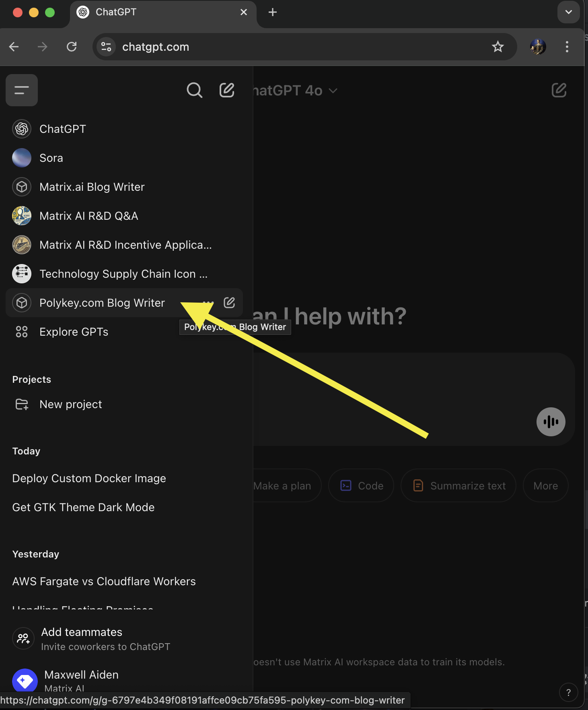Click the Matrix.ai Blog Writer cube icon

pos(22,187)
